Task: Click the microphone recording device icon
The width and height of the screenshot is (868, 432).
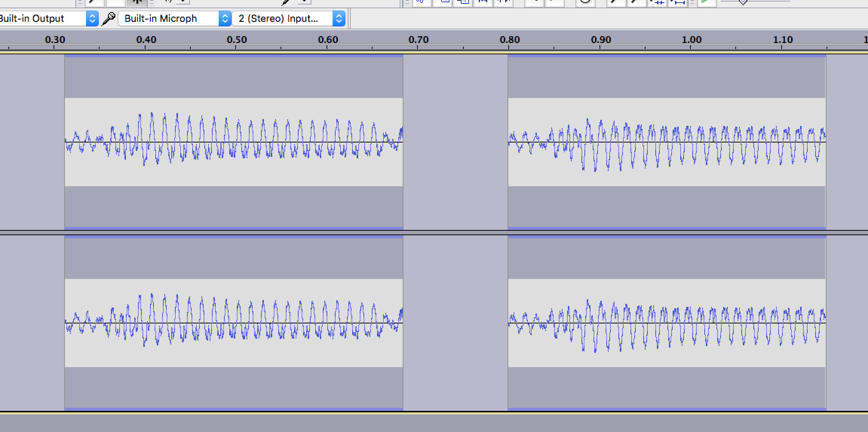Action: [x=109, y=18]
